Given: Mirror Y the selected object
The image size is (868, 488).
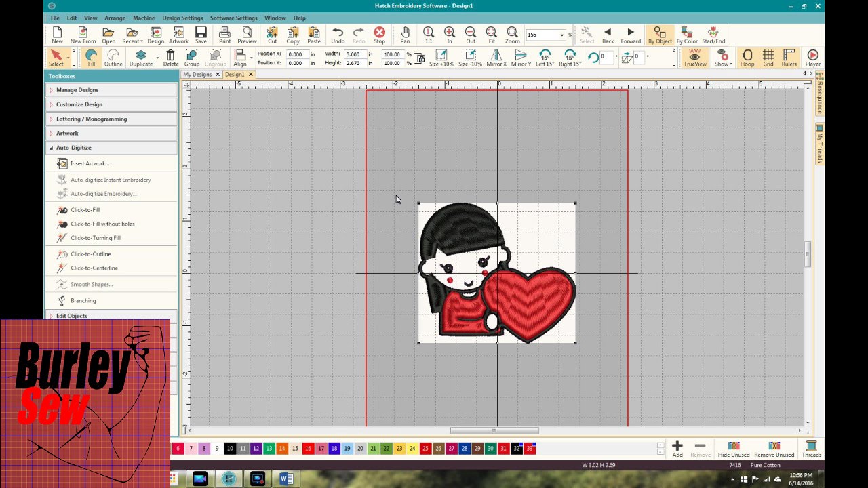Looking at the screenshot, I should click(x=521, y=58).
